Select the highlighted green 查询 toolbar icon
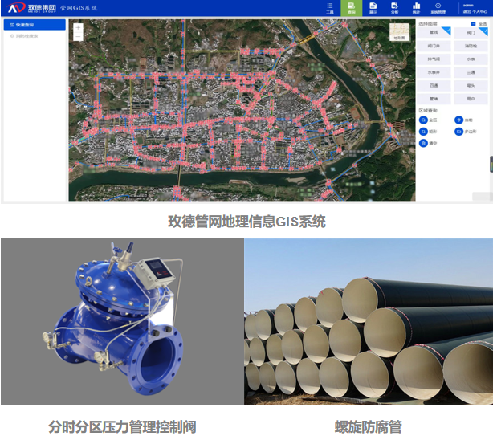The height and width of the screenshot is (448, 493). tap(351, 8)
